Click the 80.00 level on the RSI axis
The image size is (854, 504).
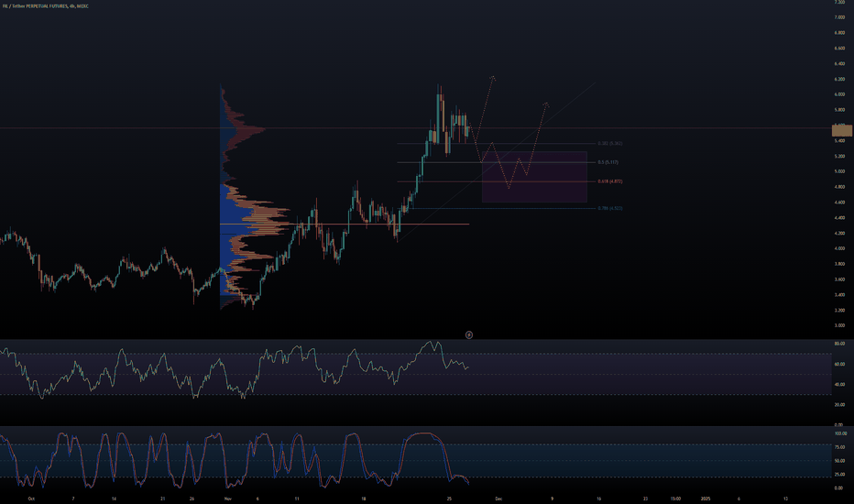click(839, 344)
